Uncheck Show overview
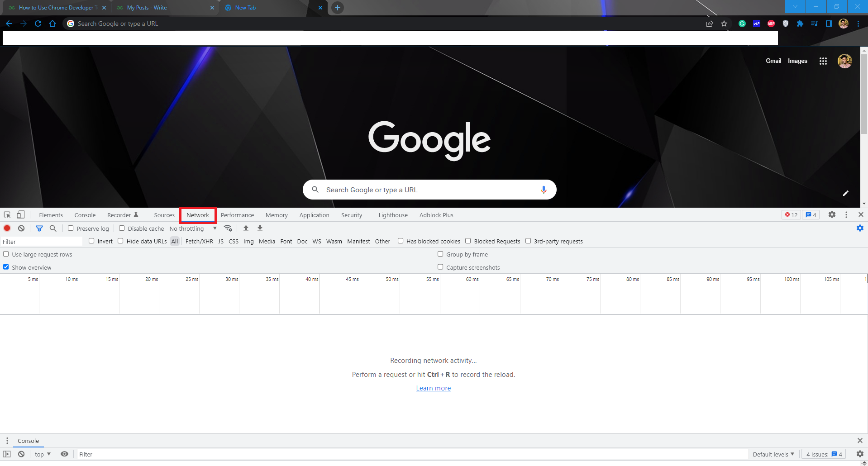The width and height of the screenshot is (868, 466). click(x=6, y=267)
